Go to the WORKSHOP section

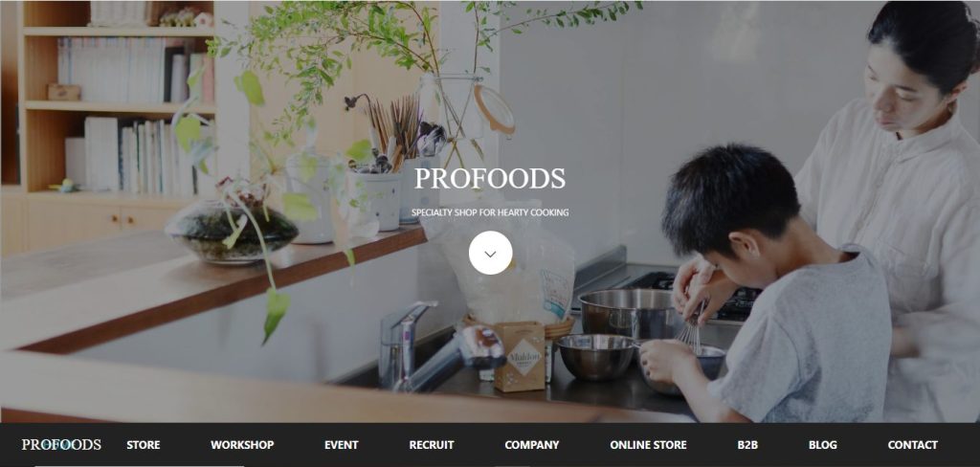tap(242, 445)
